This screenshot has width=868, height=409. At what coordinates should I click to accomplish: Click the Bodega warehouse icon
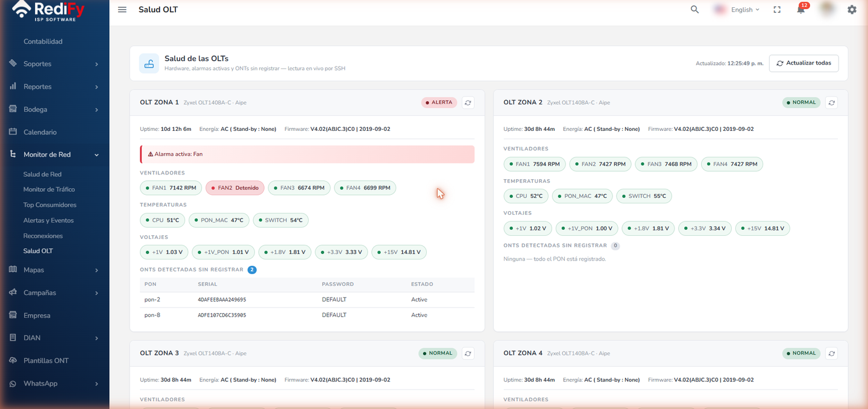point(13,109)
